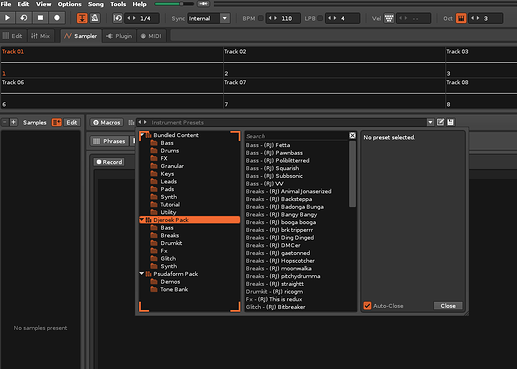Switch to the MIDI tab
The width and height of the screenshot is (517, 369).
coord(151,36)
